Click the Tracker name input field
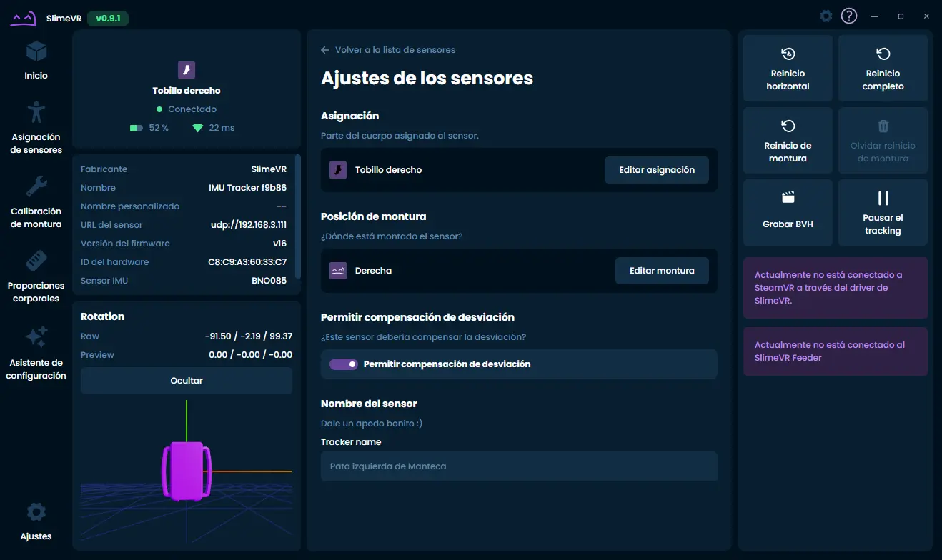Image resolution: width=942 pixels, height=560 pixels. point(518,466)
